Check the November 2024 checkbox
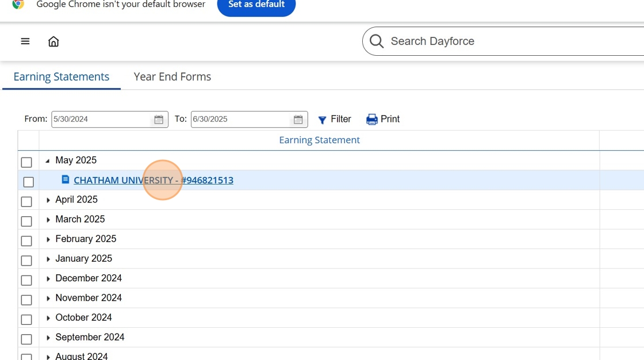This screenshot has height=360, width=644. [x=26, y=300]
